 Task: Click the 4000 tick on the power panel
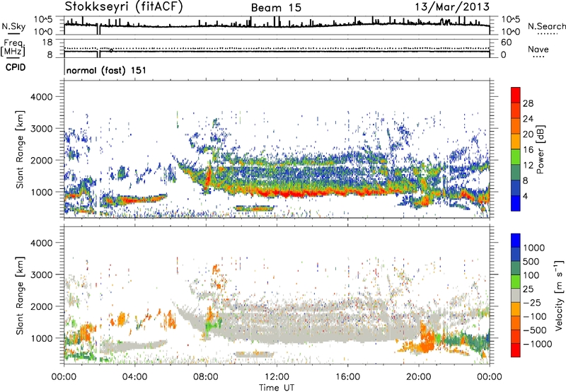(x=41, y=97)
